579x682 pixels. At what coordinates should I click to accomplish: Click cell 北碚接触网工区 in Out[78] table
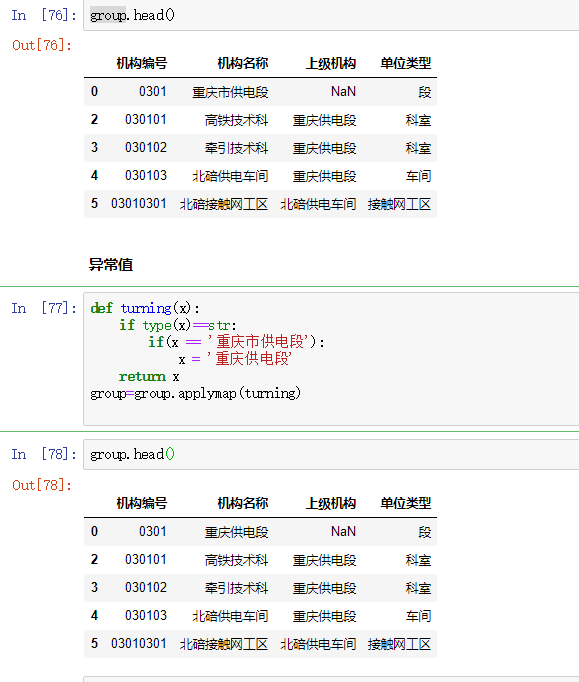pos(224,644)
